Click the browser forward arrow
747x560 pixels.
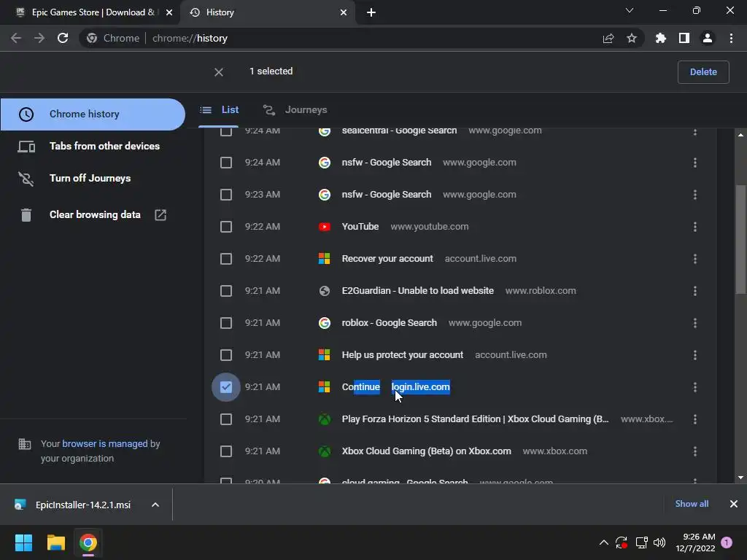tap(39, 38)
